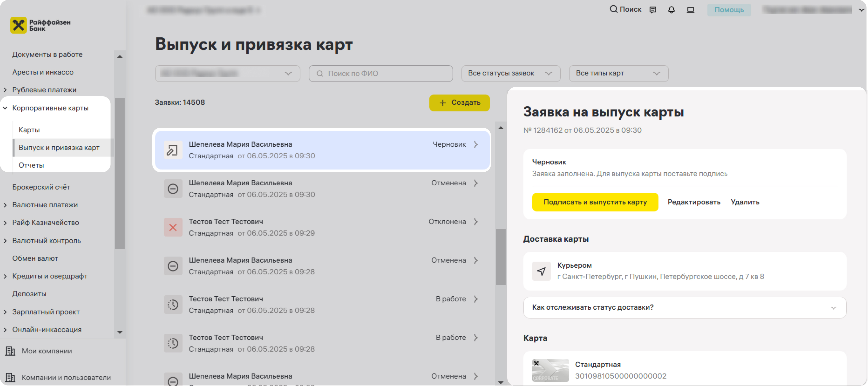This screenshot has height=386, width=868.
Task: Click the cancelled icon of the 09:30 Отменена request
Action: pyautogui.click(x=173, y=189)
